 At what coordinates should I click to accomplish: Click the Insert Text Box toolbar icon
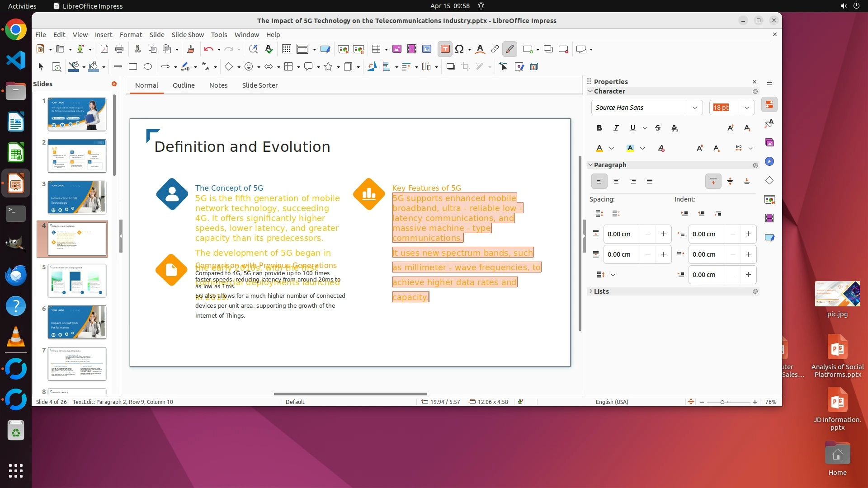445,49
